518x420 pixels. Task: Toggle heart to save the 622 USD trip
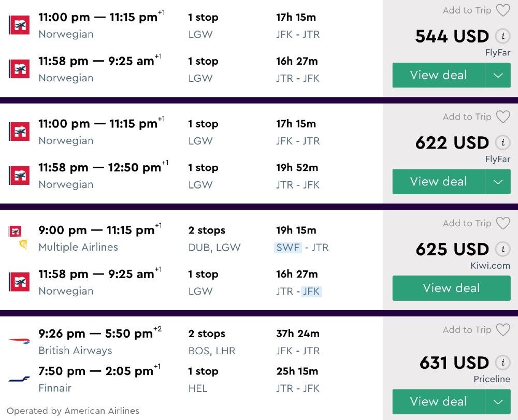[x=503, y=117]
